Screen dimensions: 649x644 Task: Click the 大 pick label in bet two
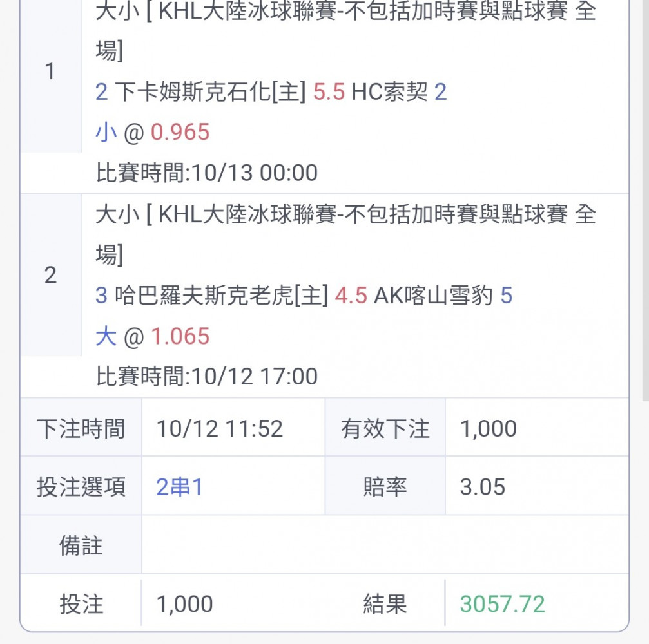106,336
